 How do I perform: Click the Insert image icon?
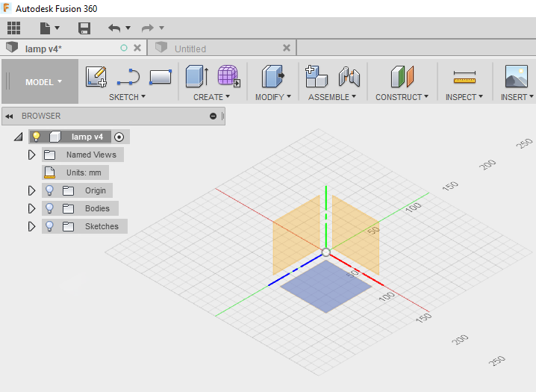[516, 76]
